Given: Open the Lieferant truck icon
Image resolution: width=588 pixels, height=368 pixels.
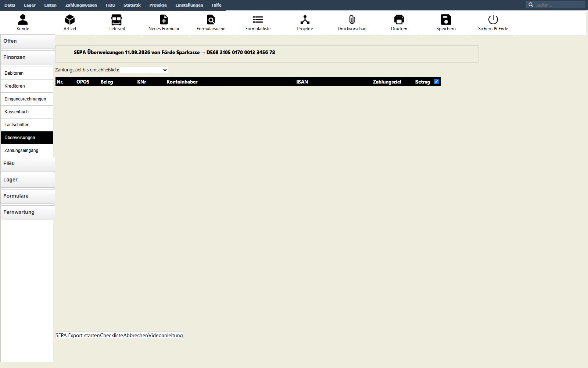Looking at the screenshot, I should (x=116, y=20).
